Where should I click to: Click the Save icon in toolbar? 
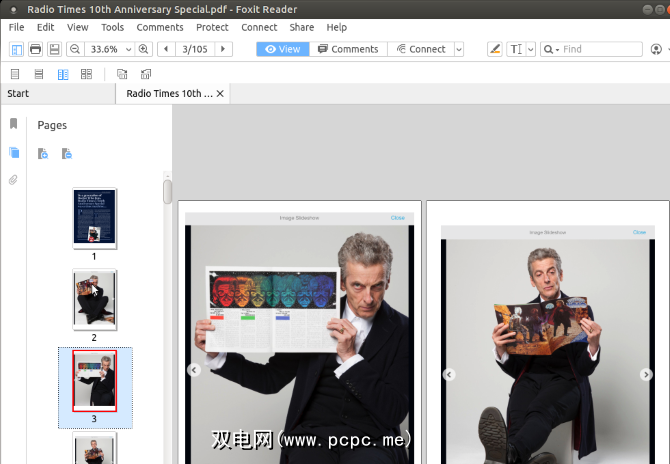click(55, 49)
